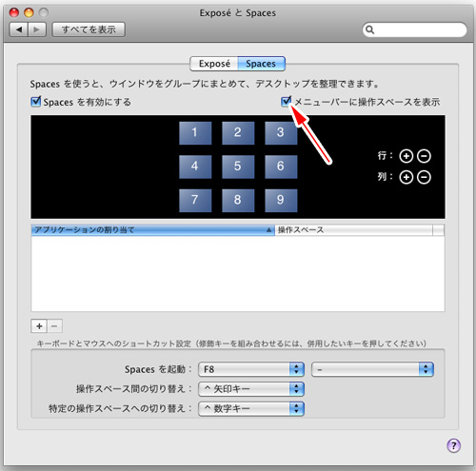The height and width of the screenshot is (471, 476).
Task: Select space 7 thumbnail
Action: coord(195,201)
